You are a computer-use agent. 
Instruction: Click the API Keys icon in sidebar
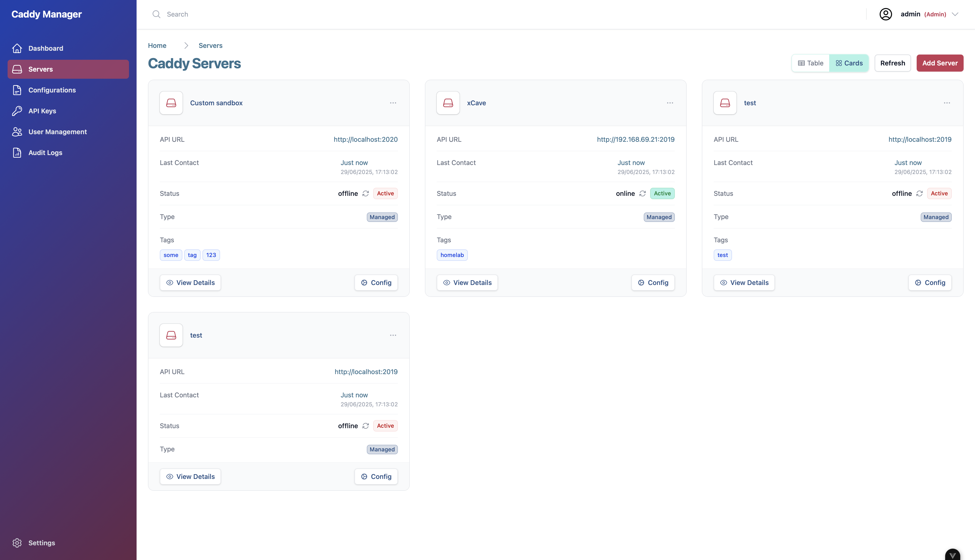click(17, 111)
